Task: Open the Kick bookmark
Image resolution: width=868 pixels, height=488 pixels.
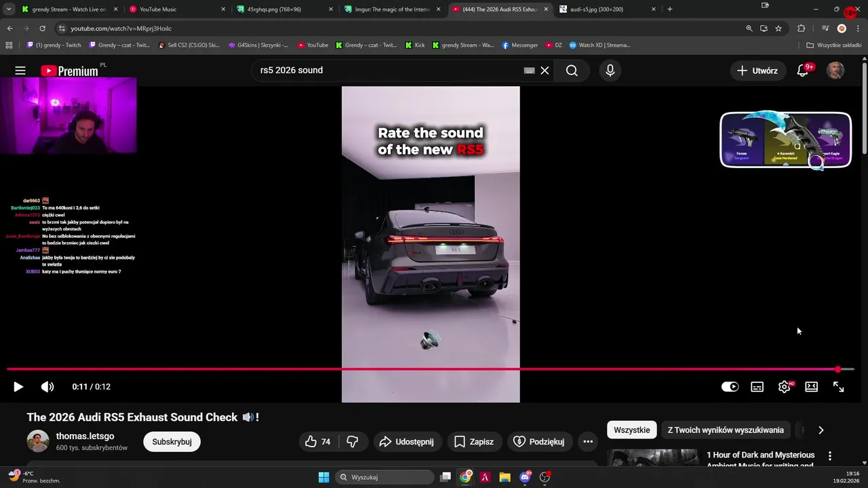Action: (x=415, y=45)
